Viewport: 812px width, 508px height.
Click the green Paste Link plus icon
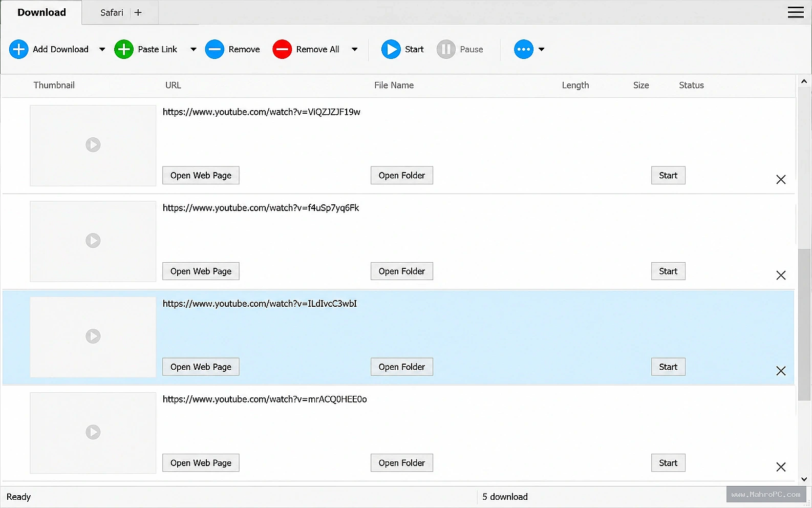(x=124, y=50)
